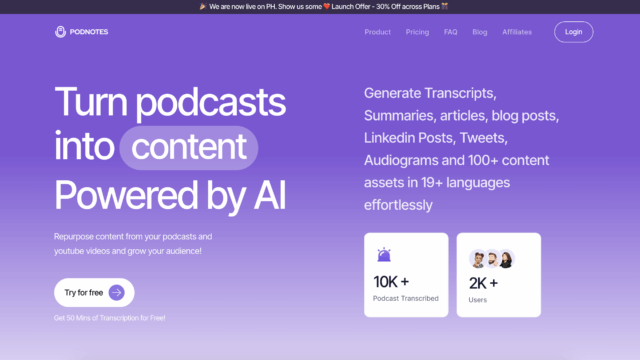Click the 'Turn podcasts' headline line
The image size is (640, 360).
pos(170,102)
